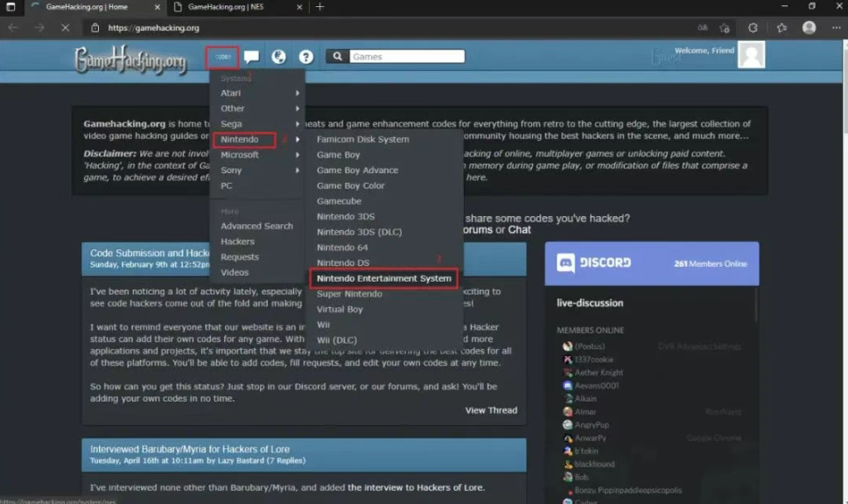Click the Games search input field
This screenshot has width=848, height=504.
coord(407,56)
